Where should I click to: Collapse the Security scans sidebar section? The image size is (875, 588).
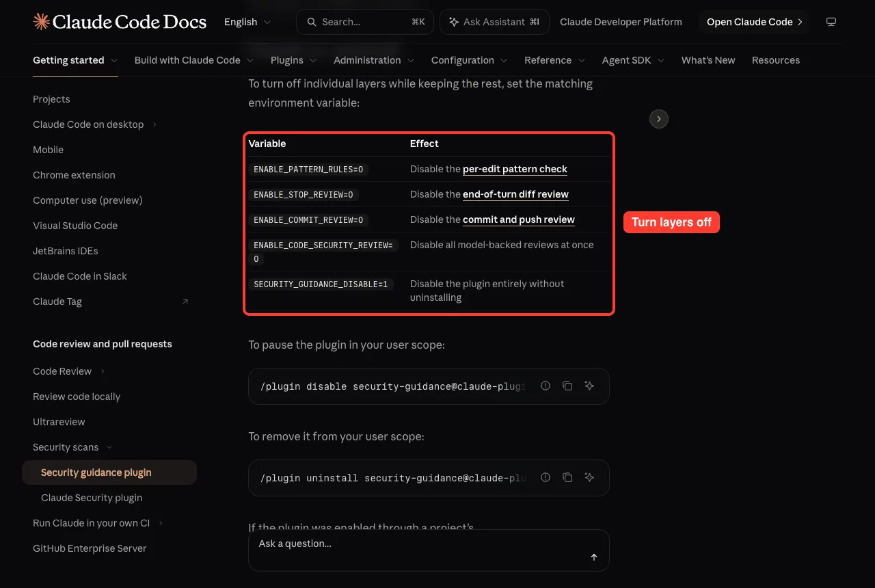(109, 447)
